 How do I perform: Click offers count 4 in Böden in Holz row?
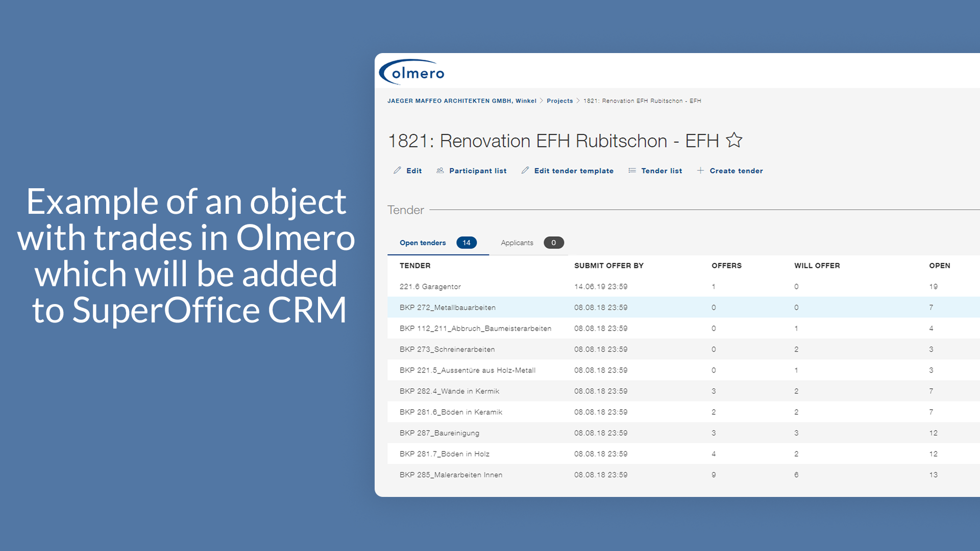tap(714, 454)
